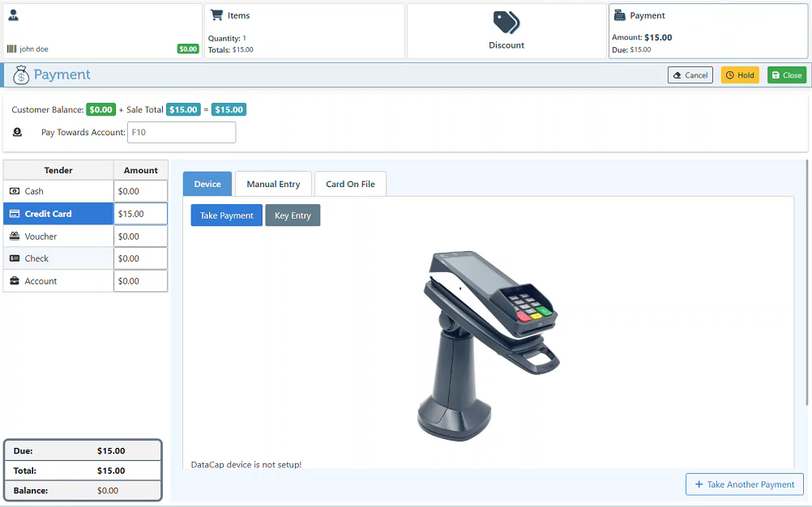Click the barcode icon beside john doe
Viewport: 812px width, 507px height.
[11, 49]
